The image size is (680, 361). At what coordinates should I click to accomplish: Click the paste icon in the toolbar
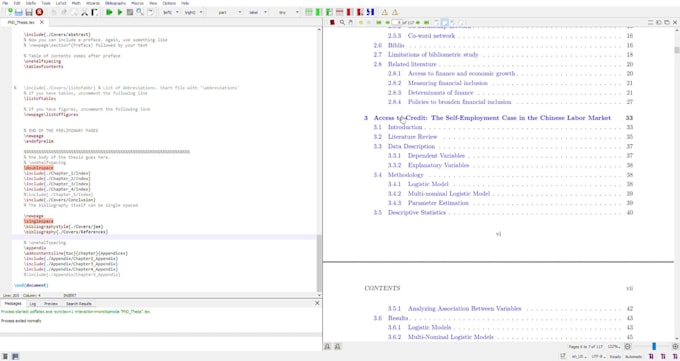pyautogui.click(x=94, y=12)
